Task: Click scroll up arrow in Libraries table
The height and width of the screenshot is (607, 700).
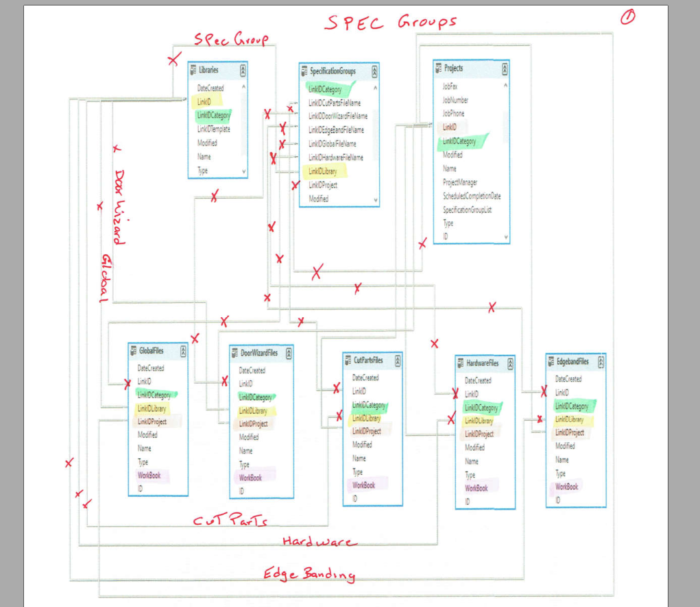Action: (x=244, y=86)
